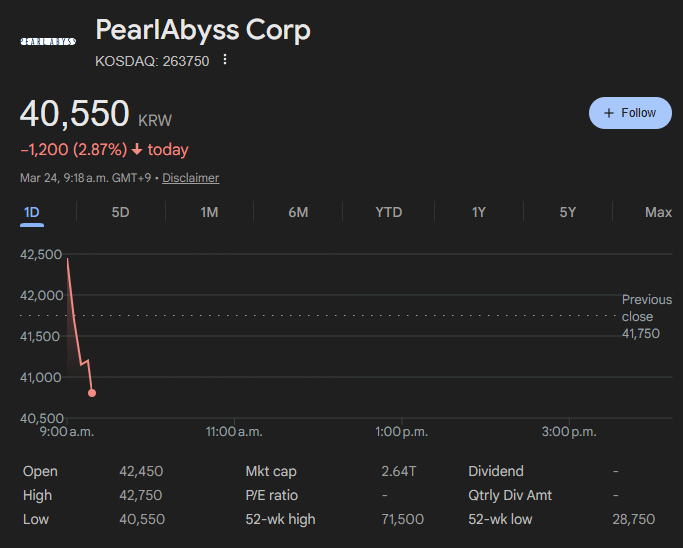Show the 6M chart range

(298, 212)
